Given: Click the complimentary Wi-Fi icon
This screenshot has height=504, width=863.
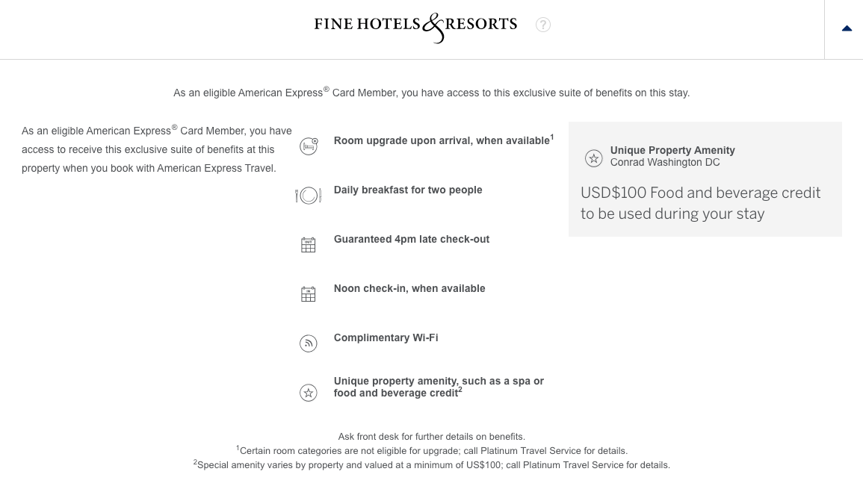Looking at the screenshot, I should point(308,343).
